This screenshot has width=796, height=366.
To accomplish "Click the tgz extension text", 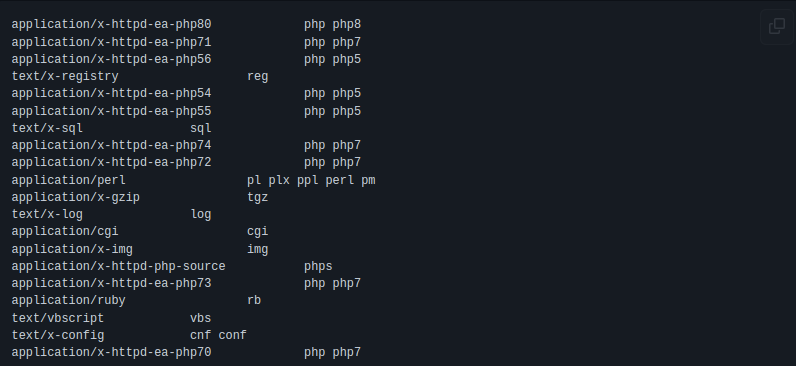I will (x=257, y=197).
